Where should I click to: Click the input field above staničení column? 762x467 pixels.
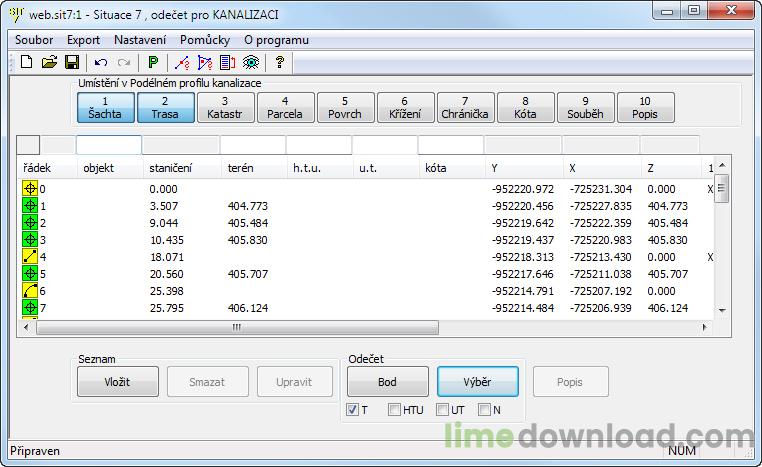[180, 145]
